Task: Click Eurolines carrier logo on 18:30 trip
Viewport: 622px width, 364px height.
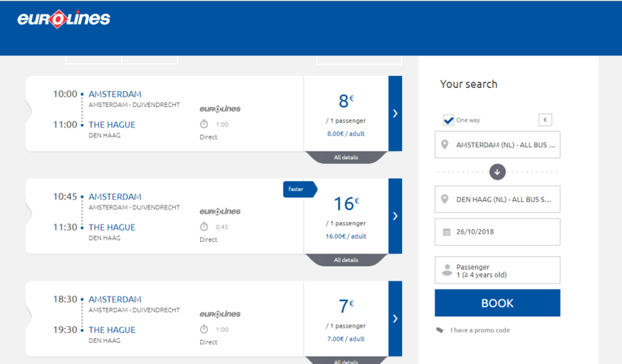Action: 220,314
